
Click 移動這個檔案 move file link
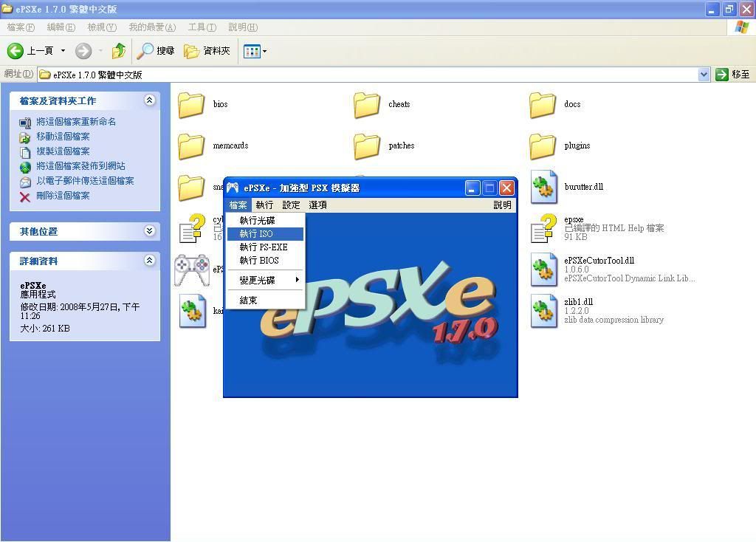(63, 137)
